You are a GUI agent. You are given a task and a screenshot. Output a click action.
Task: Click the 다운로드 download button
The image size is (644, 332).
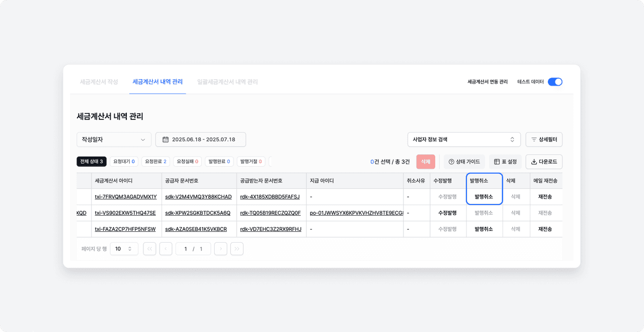click(544, 162)
